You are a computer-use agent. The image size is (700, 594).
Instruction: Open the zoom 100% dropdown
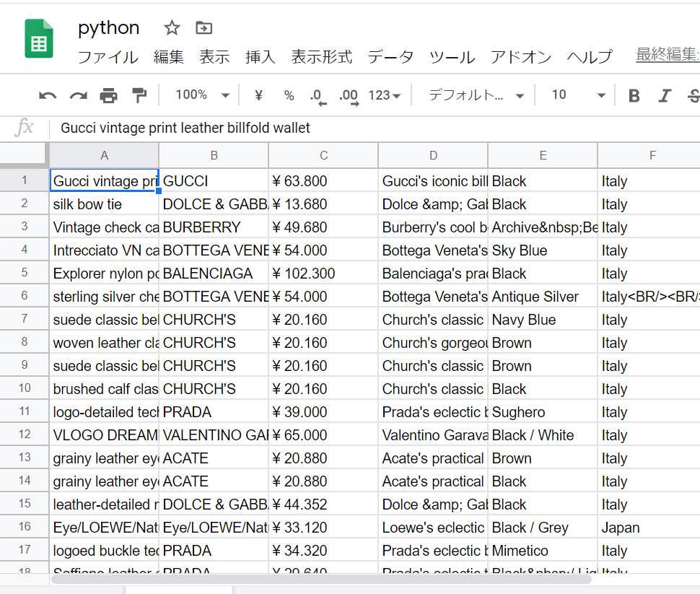[203, 95]
